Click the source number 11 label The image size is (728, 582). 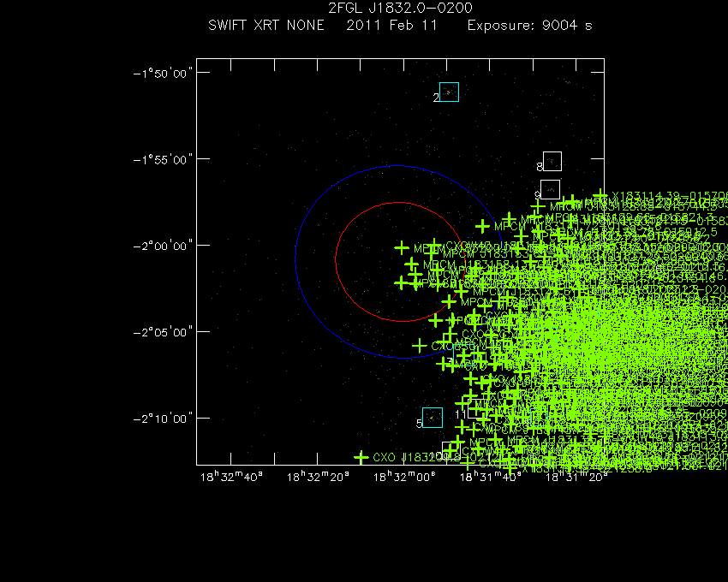point(461,414)
